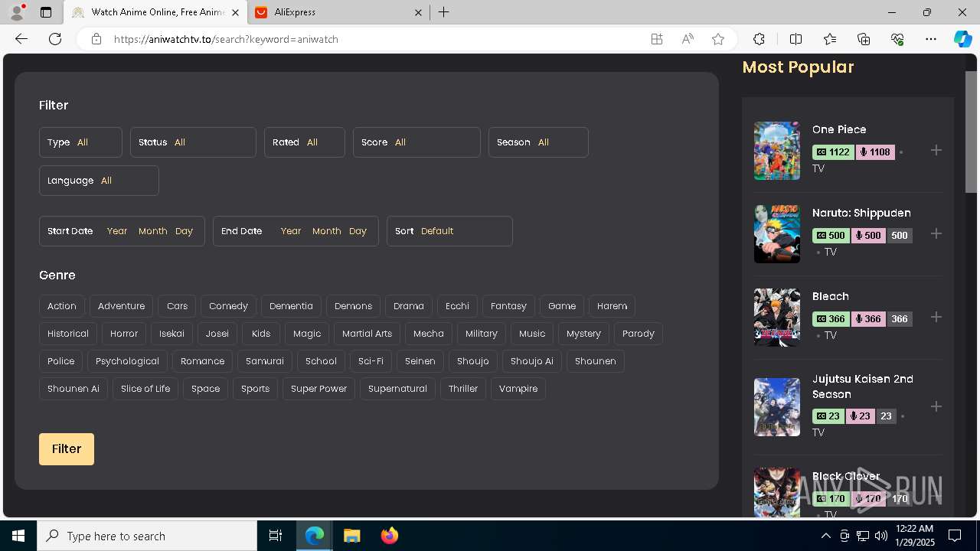Image resolution: width=980 pixels, height=551 pixels.
Task: Open the browser profile icon
Action: [x=17, y=12]
